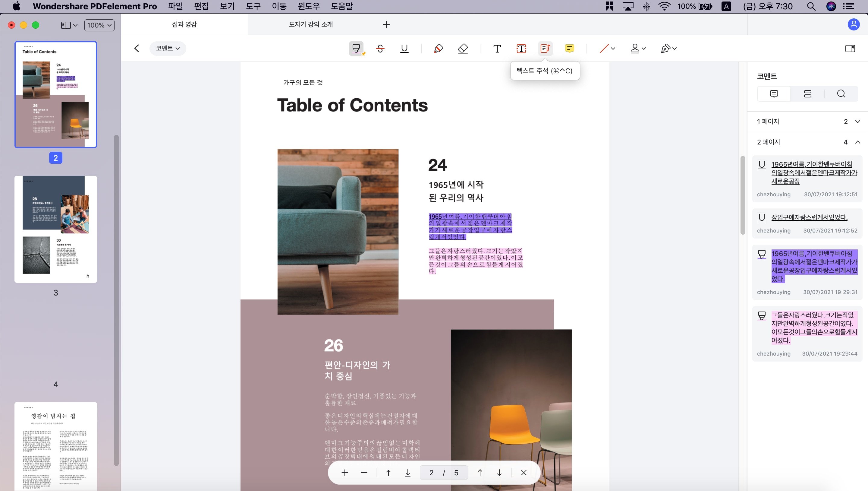Go to the next page
The height and width of the screenshot is (491, 868).
tap(499, 473)
